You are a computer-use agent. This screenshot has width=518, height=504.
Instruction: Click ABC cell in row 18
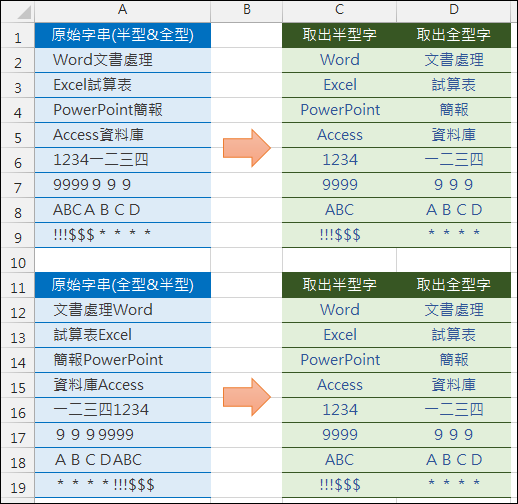(339, 460)
